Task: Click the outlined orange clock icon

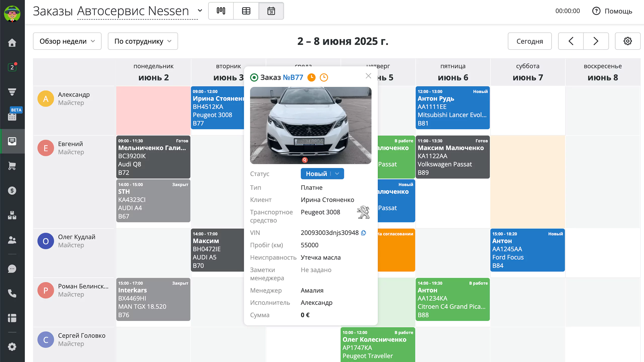Action: click(x=324, y=77)
